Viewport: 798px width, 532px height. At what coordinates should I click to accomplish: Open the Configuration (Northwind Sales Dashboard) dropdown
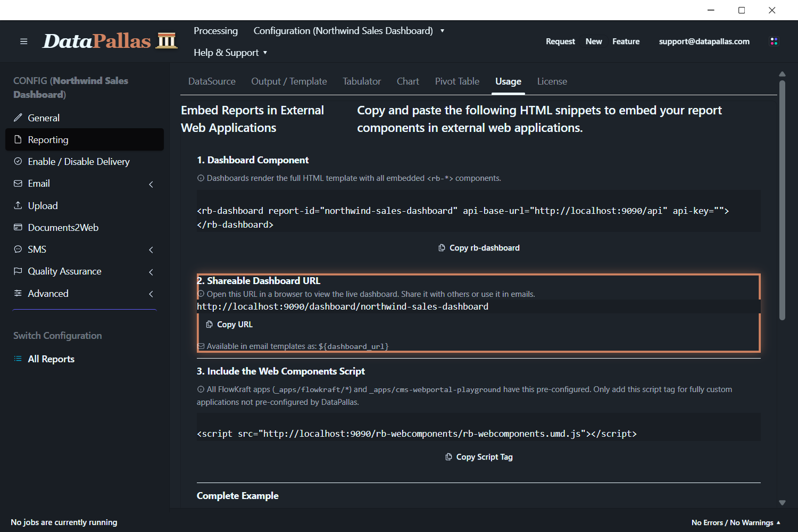click(348, 31)
